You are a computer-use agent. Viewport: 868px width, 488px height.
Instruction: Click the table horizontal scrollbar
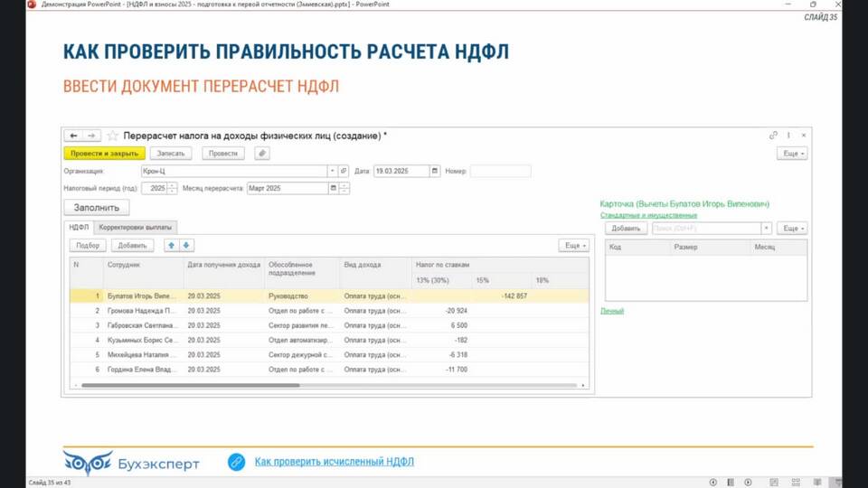point(325,386)
